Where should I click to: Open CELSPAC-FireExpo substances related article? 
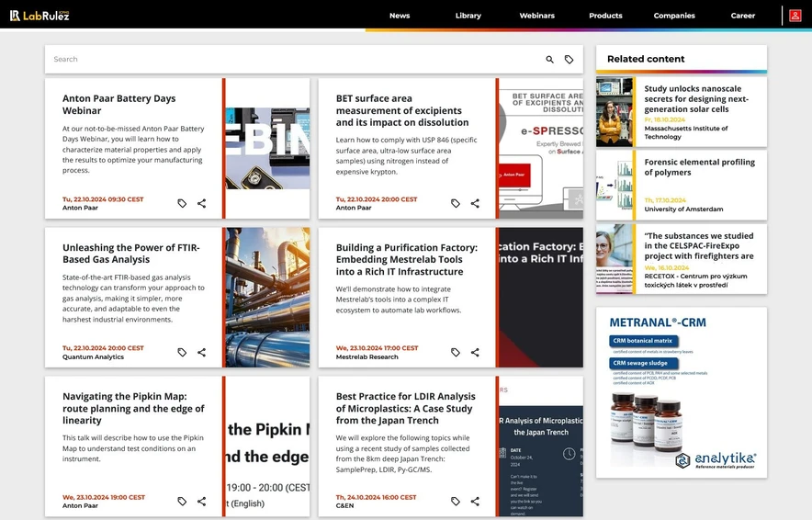[x=699, y=246]
